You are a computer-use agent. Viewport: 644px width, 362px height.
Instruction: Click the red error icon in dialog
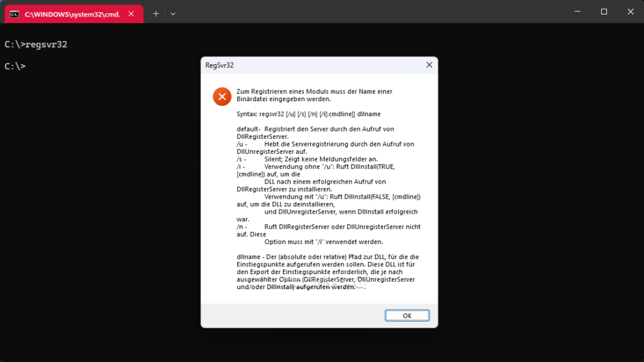coord(222,96)
